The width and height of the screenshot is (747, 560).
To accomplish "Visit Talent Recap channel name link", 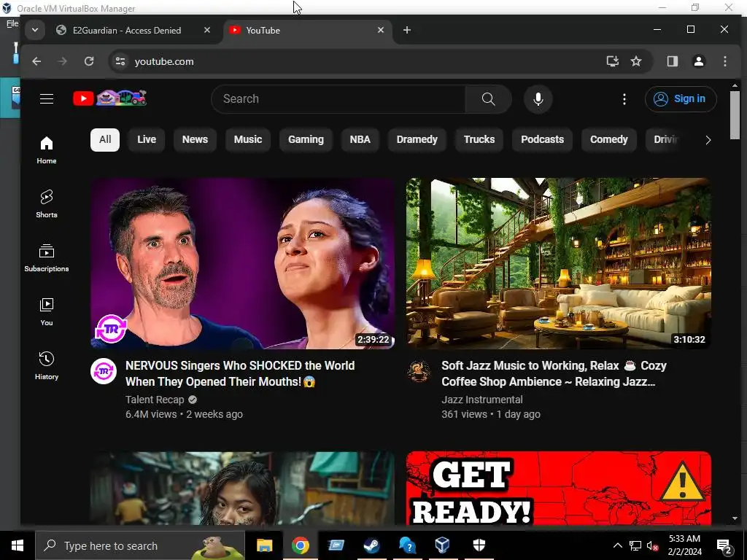I will 155,400.
